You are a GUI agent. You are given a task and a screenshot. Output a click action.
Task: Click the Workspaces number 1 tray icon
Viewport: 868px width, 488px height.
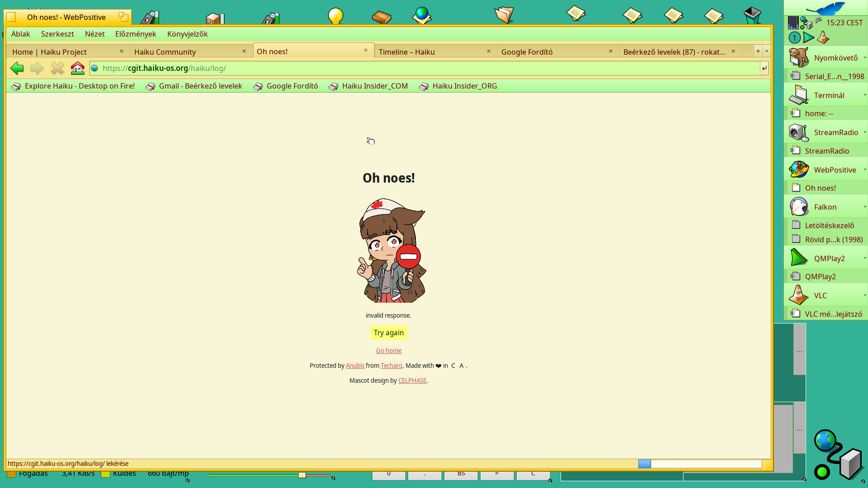click(795, 38)
